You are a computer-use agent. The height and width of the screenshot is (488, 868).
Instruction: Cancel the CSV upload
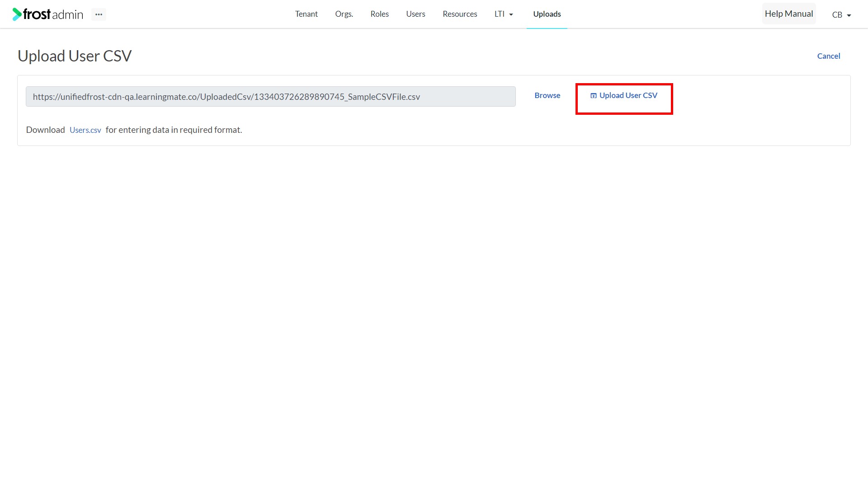[829, 56]
